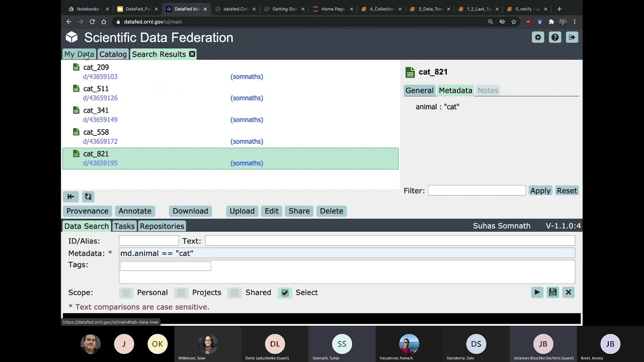Click the Text search input field
Screen dimensions: 644x362
[390, 241]
